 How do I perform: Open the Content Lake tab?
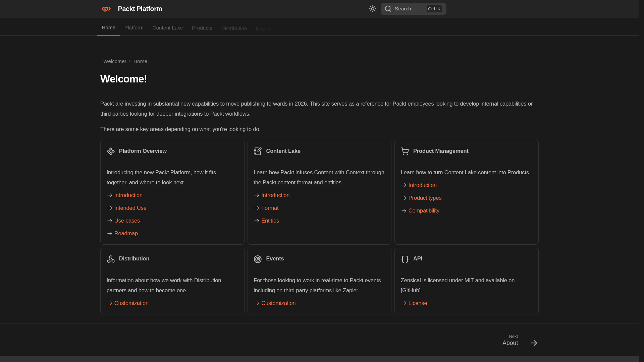coord(168,28)
